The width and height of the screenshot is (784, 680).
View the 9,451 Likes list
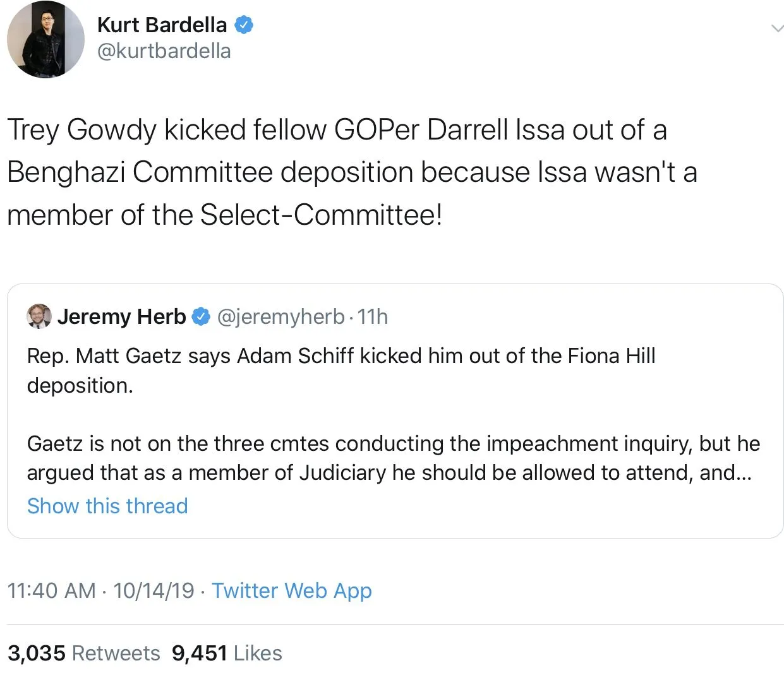click(227, 653)
